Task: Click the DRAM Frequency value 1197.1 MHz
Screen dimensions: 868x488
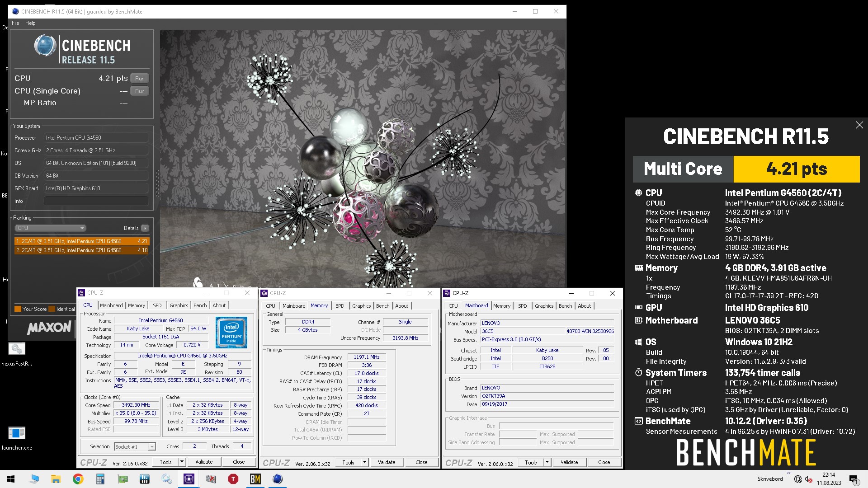Action: point(367,357)
